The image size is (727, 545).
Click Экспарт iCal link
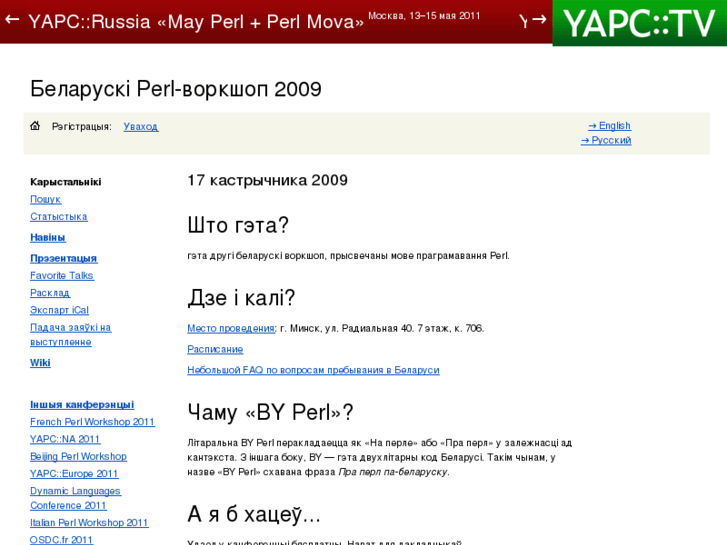59,310
